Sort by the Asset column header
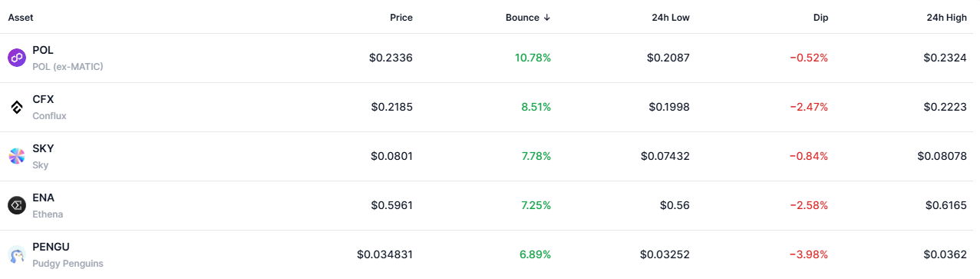The width and height of the screenshot is (980, 279). [x=21, y=17]
